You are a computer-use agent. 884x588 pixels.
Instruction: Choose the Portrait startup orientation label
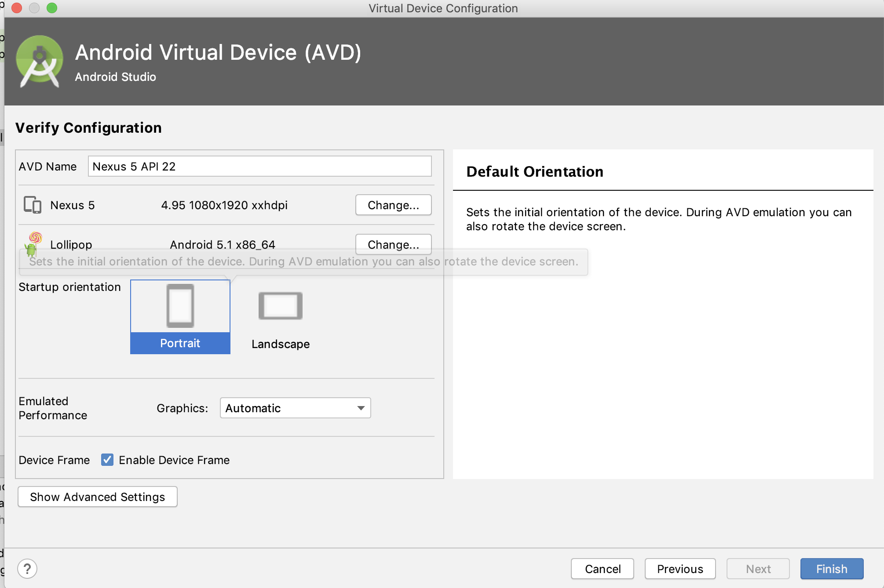(x=180, y=343)
